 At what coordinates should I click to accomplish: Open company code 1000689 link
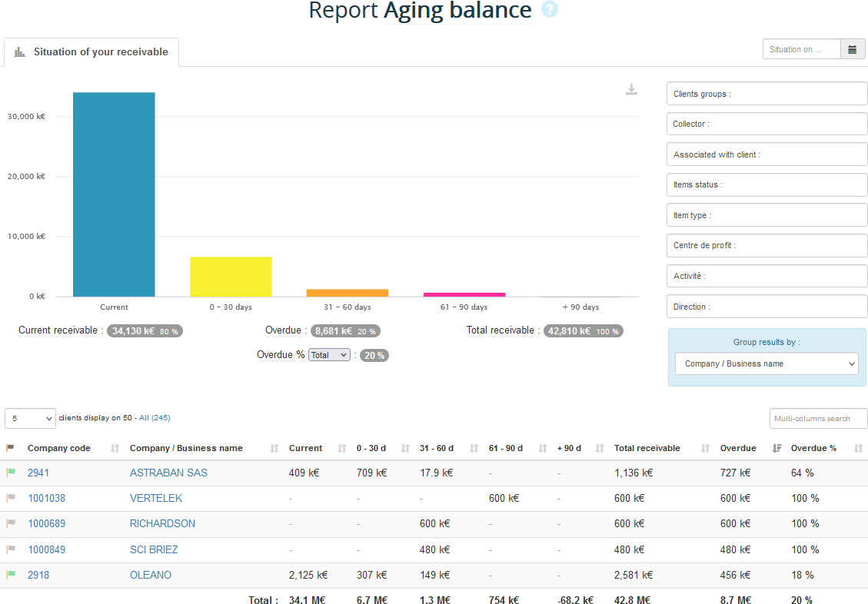pyautogui.click(x=46, y=523)
